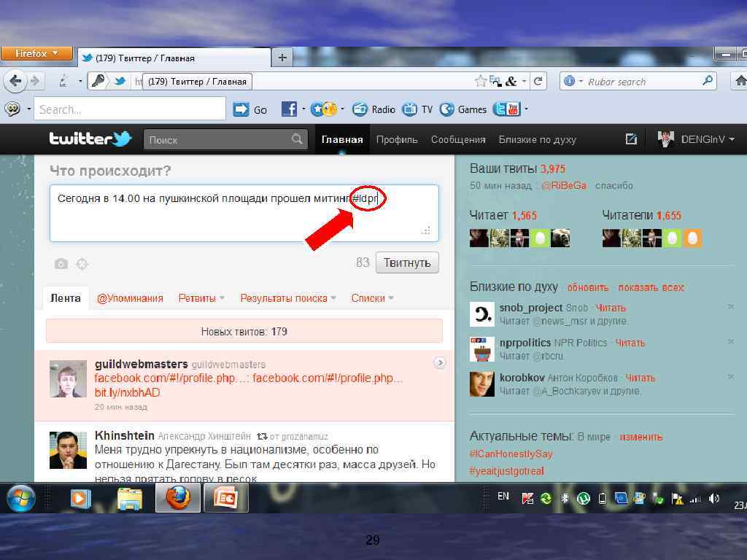The height and width of the screenshot is (560, 747).
Task: Dismiss nprpolitics suggestion with the x icon
Action: 731,341
